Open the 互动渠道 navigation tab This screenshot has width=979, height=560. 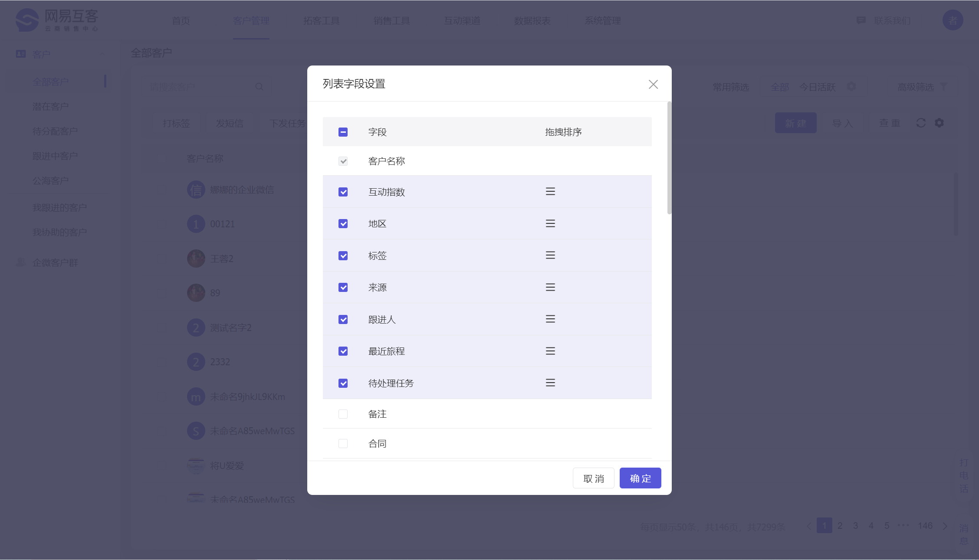tap(462, 20)
